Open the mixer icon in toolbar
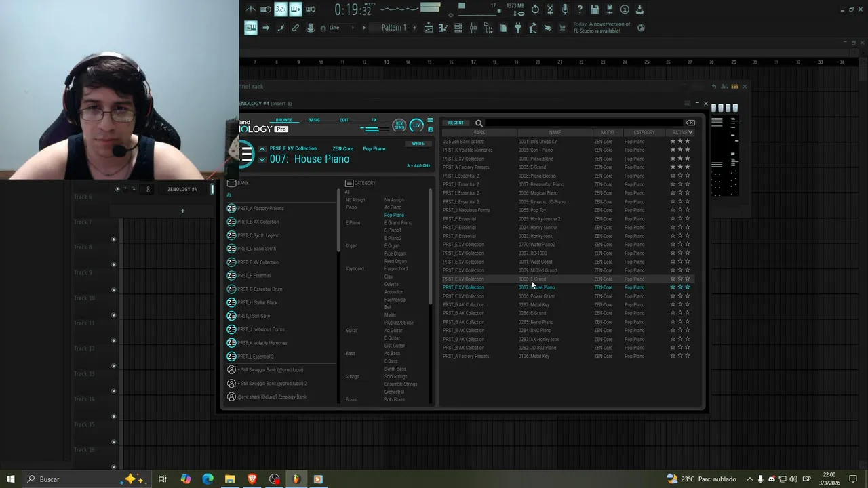The image size is (868, 488). (x=473, y=28)
